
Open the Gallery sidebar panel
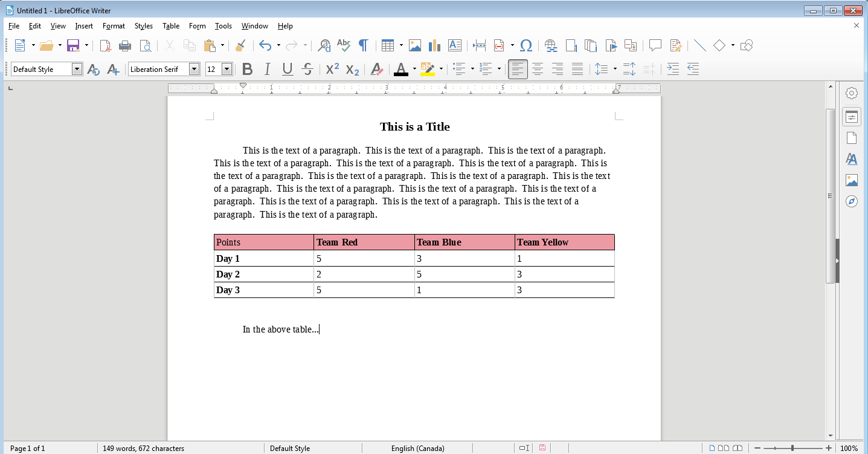point(851,180)
